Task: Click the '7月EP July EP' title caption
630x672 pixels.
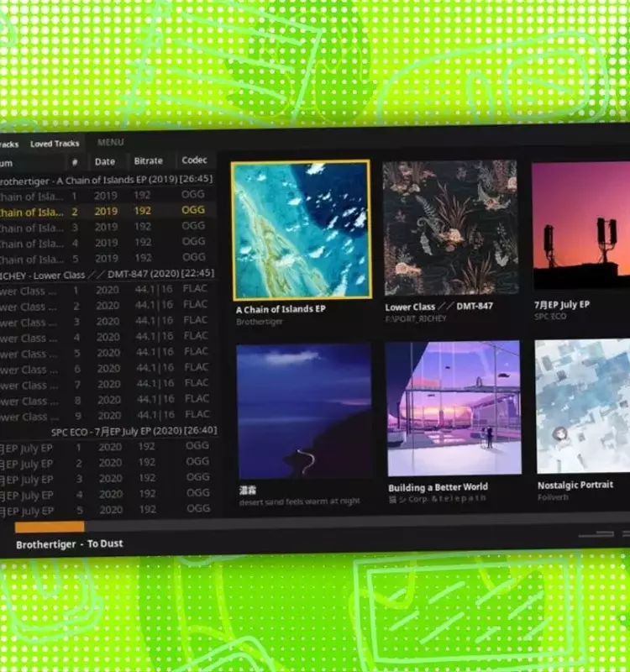Action: coord(562,305)
